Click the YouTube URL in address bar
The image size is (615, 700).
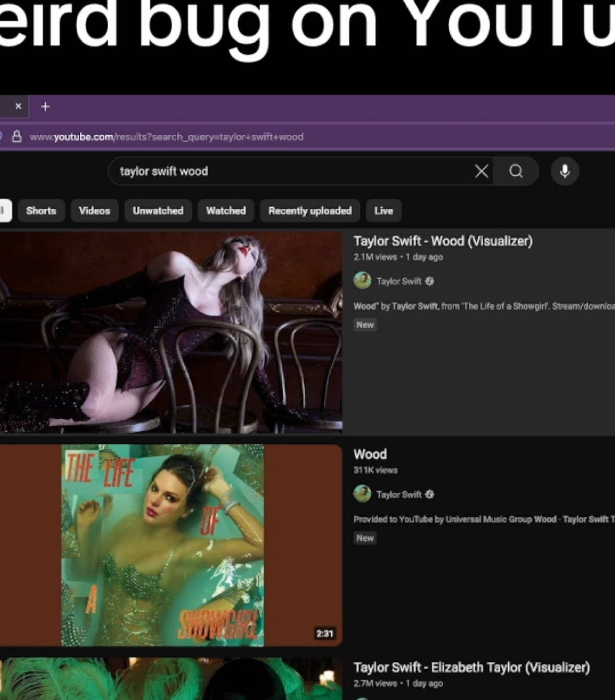[166, 137]
